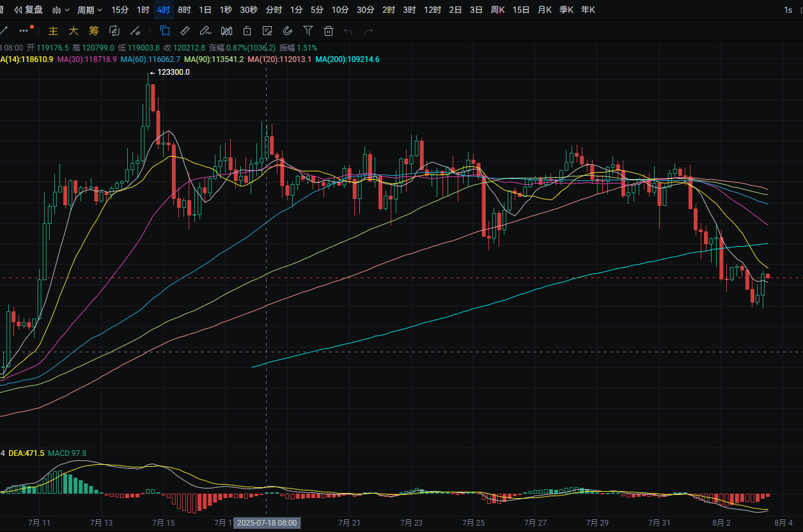
Task: Toggle the 筹 chip distribution indicator
Action: 94,30
